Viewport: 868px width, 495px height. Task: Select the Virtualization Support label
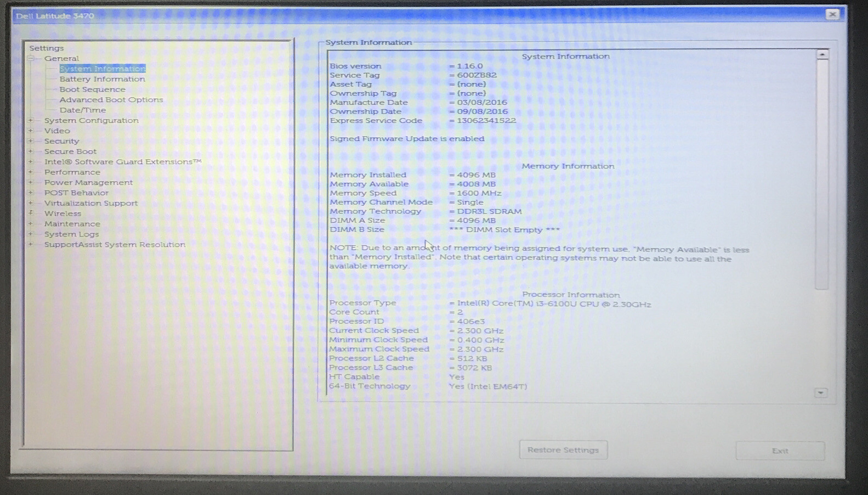[90, 203]
